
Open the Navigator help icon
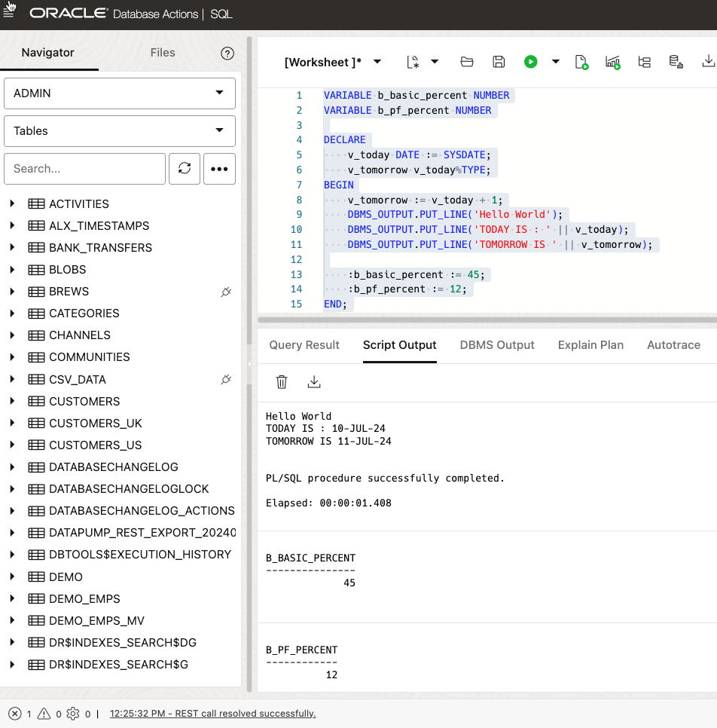[227, 54]
